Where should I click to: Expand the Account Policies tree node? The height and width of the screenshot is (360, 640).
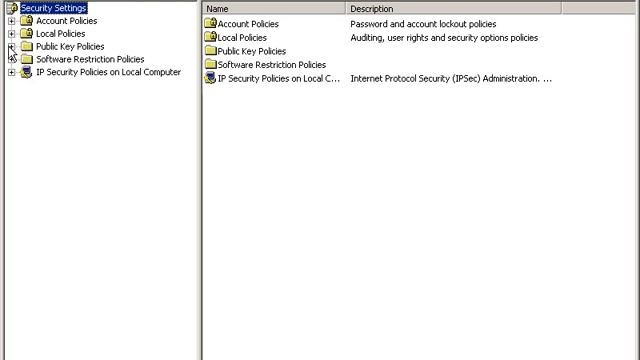pos(11,21)
